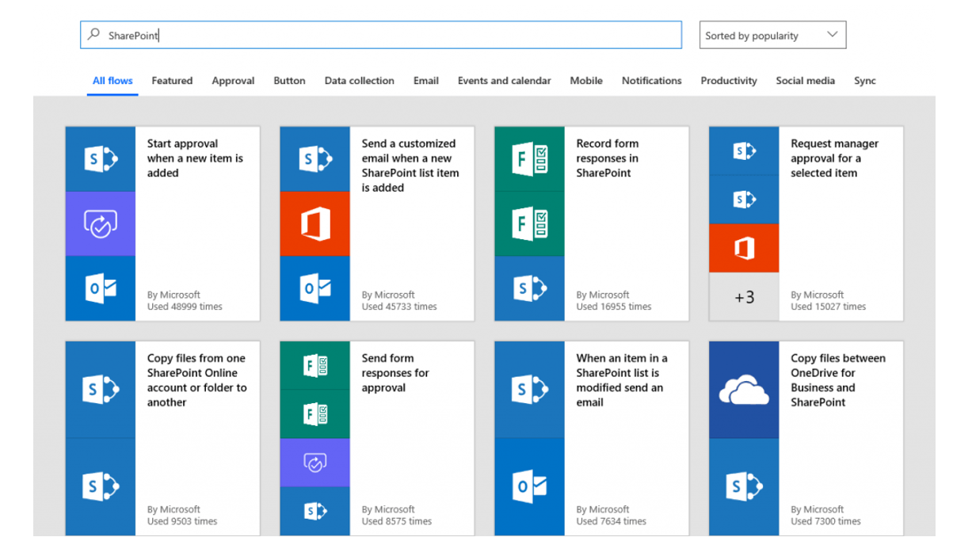
Task: Switch to the Email tab
Action: pos(426,81)
